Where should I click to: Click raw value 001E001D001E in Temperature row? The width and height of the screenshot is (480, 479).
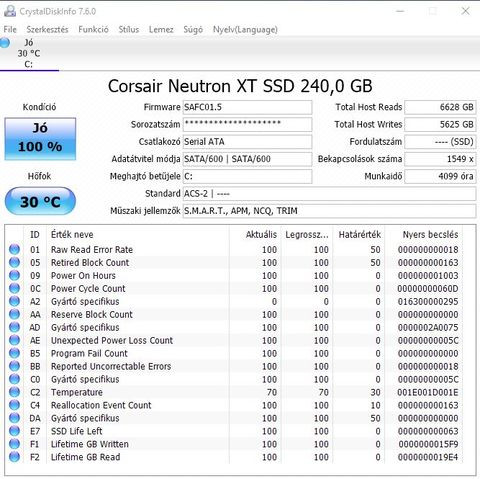(428, 392)
